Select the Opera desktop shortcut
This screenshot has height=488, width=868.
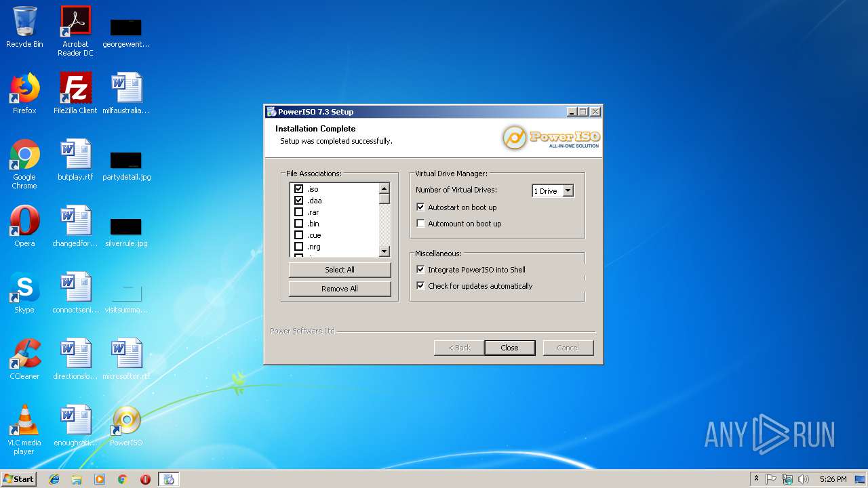pyautogui.click(x=24, y=226)
